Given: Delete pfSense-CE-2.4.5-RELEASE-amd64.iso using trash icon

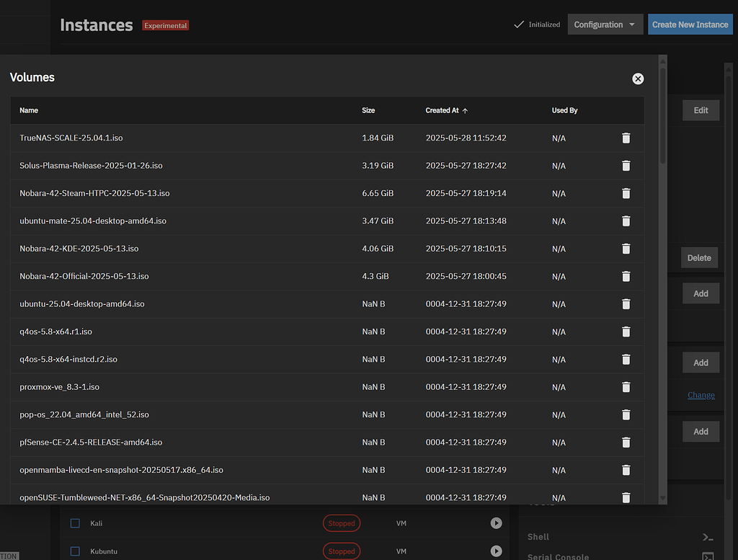Looking at the screenshot, I should (626, 442).
